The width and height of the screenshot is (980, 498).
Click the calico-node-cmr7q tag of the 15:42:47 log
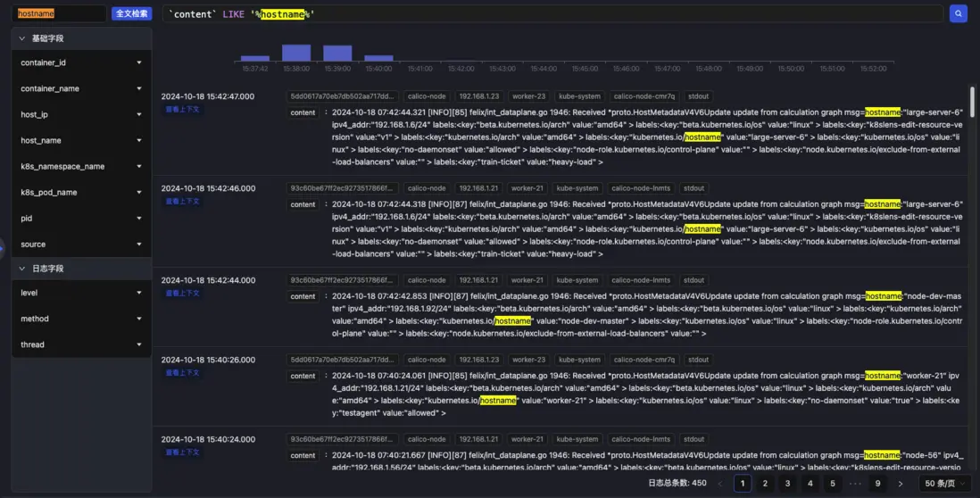pos(644,96)
